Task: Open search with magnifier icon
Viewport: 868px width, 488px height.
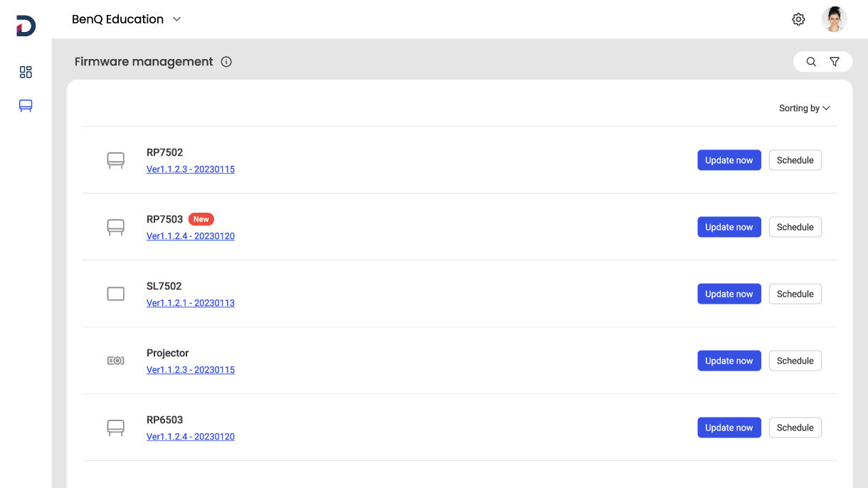Action: (811, 62)
